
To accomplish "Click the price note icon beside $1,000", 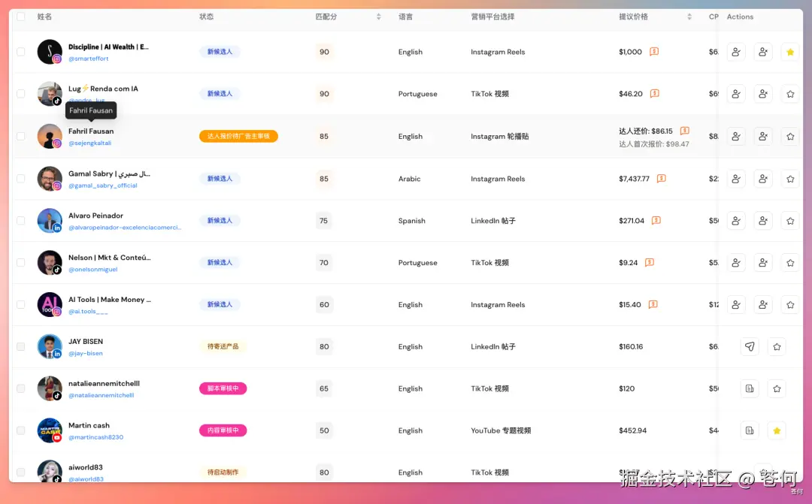I will click(654, 51).
